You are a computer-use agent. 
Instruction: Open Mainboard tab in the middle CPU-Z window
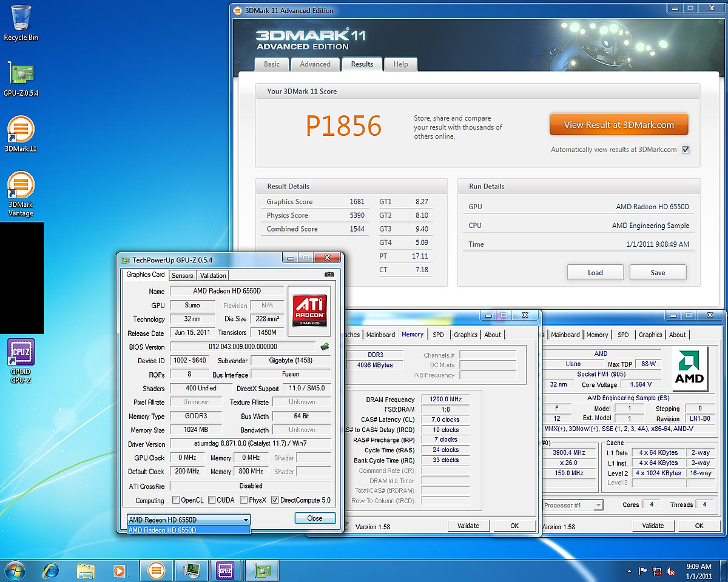click(380, 335)
